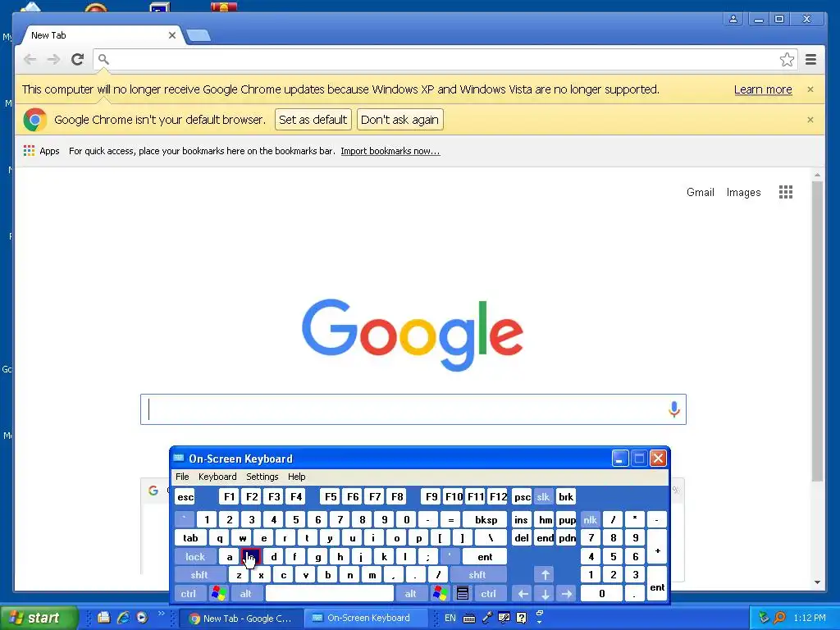This screenshot has height=630, width=840.
Task: Open On-Screen Keyboard Help menu
Action: (296, 477)
